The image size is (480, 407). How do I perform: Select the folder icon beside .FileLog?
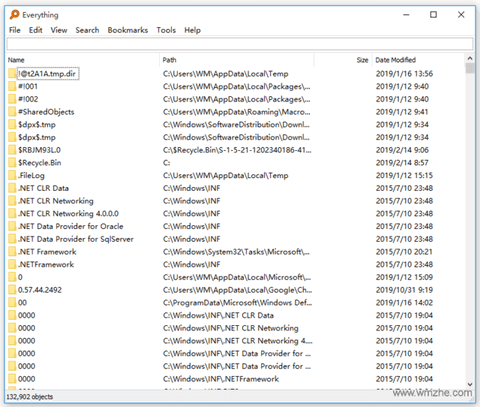click(12, 176)
